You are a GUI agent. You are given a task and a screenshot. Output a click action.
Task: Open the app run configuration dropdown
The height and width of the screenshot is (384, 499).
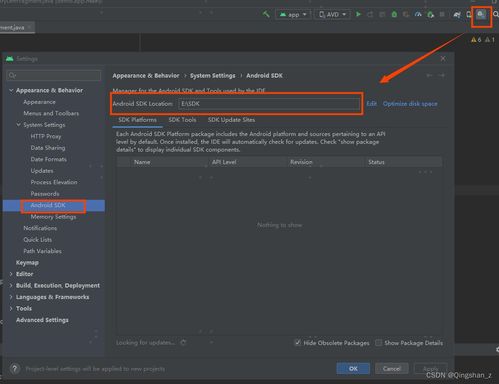293,15
